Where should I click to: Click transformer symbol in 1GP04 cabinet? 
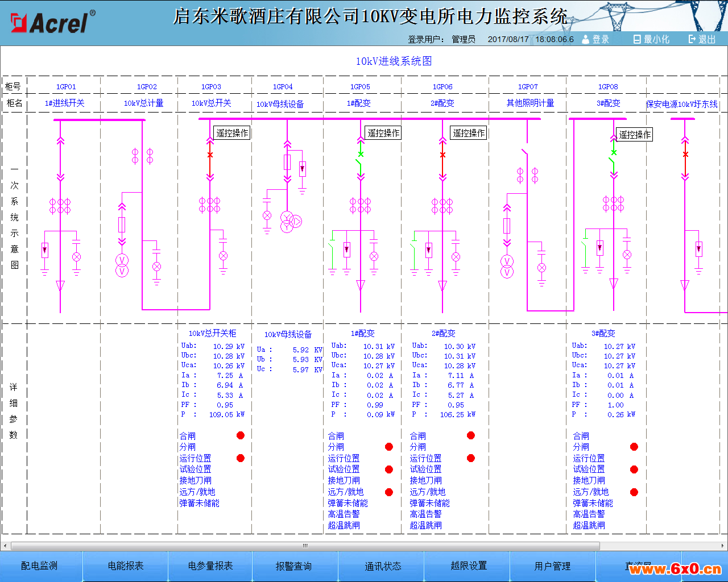pyautogui.click(x=291, y=222)
